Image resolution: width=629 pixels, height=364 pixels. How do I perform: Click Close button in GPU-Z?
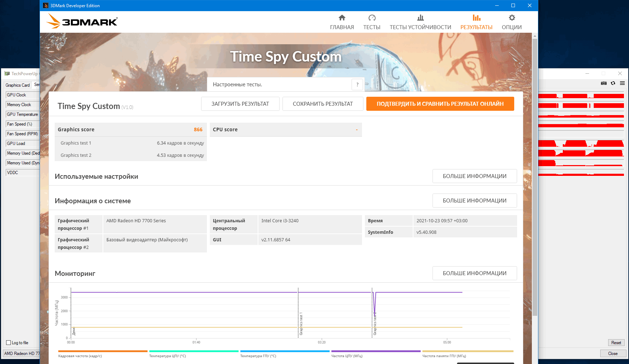613,354
